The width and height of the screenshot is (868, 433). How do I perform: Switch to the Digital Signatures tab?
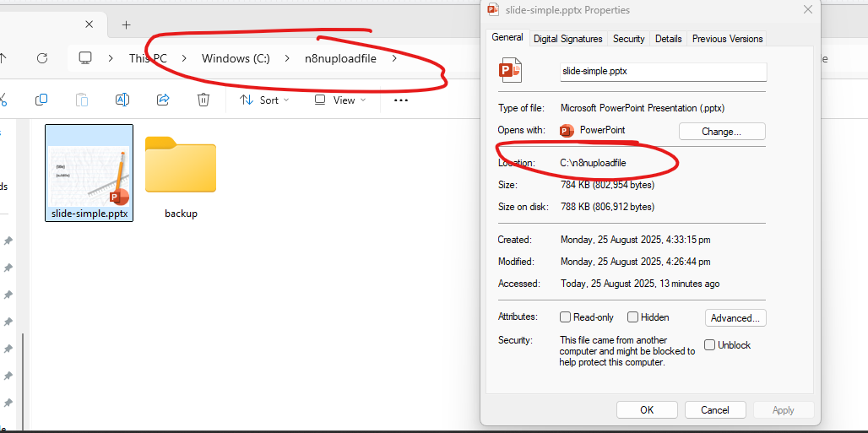pos(568,39)
